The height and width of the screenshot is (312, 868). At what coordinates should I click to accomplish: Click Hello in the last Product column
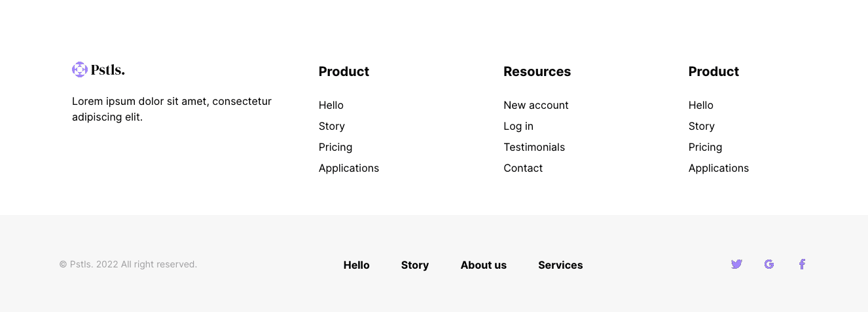701,106
